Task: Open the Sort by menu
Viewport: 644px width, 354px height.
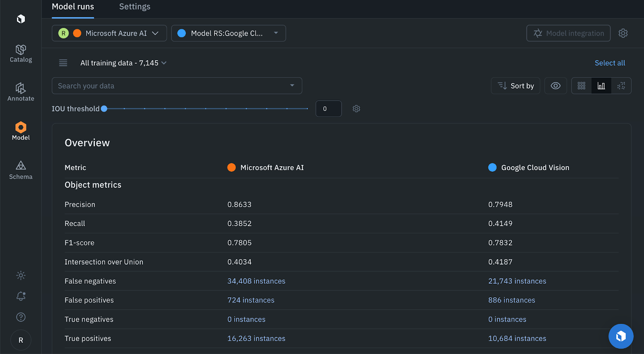Action: point(516,86)
